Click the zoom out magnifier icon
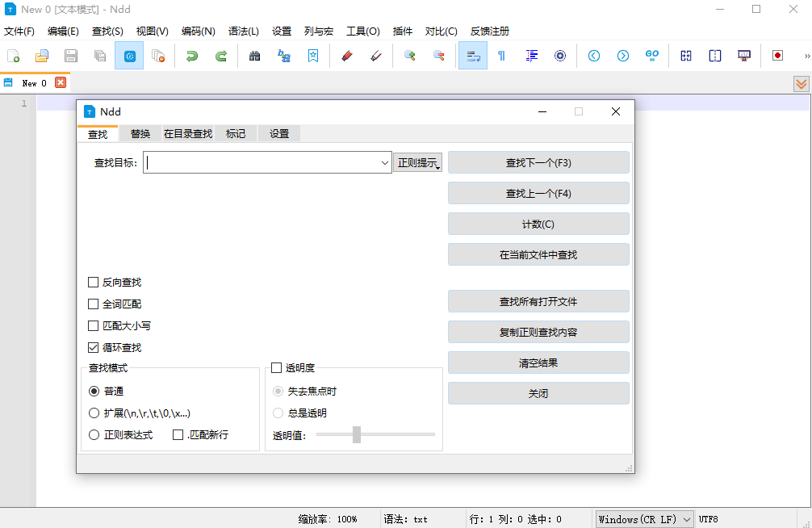The width and height of the screenshot is (812, 528). (x=438, y=56)
